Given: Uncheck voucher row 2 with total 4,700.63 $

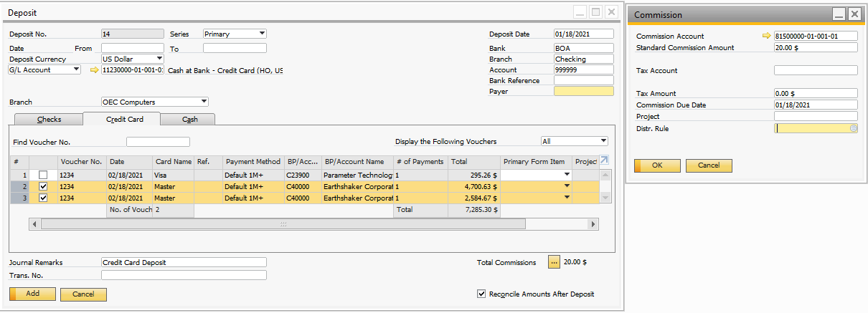Looking at the screenshot, I should (44, 186).
